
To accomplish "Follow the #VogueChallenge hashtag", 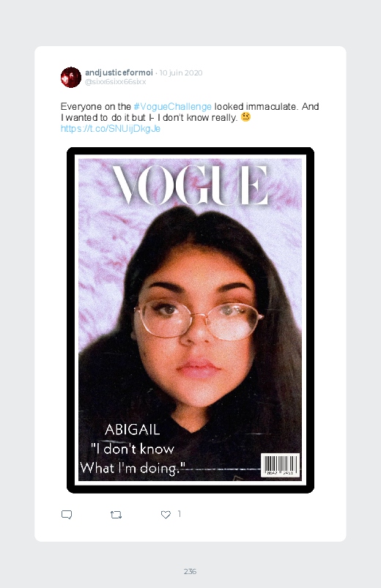I will (x=173, y=106).
